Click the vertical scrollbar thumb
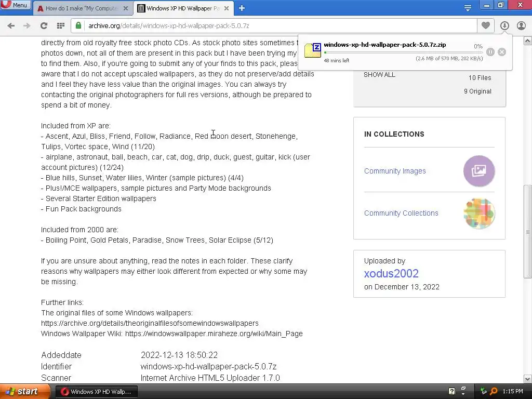The width and height of the screenshot is (532, 399). [x=528, y=232]
